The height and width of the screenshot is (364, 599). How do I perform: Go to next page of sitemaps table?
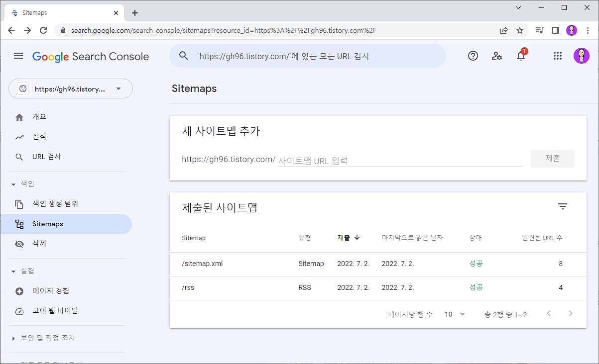coord(571,314)
